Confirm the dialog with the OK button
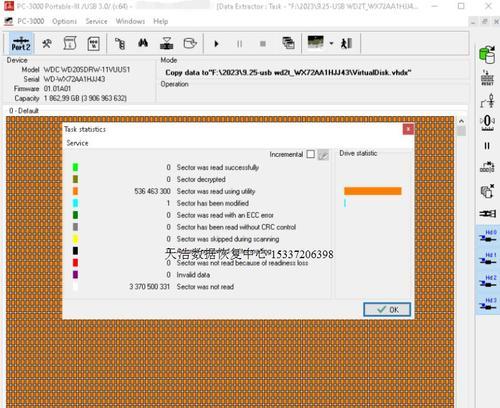 point(387,310)
